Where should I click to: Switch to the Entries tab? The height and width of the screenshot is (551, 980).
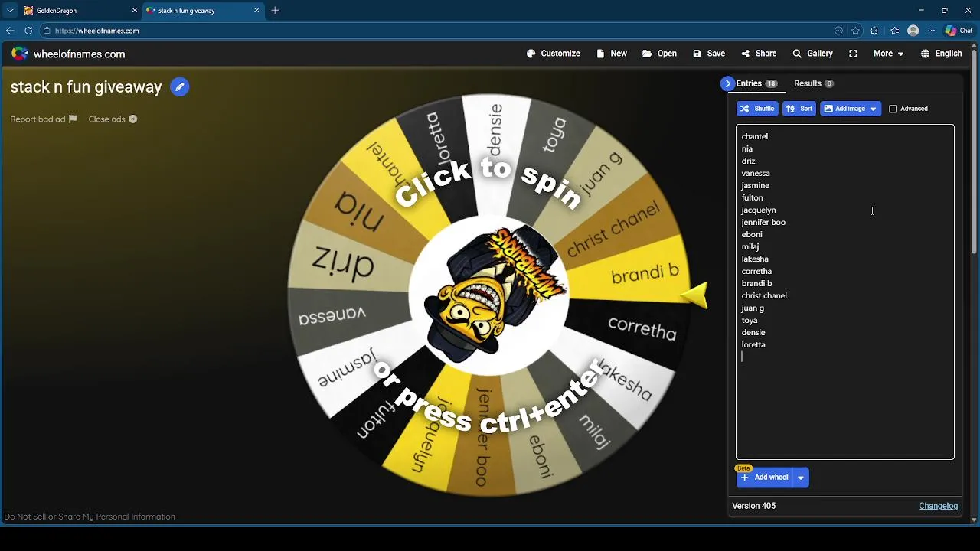(756, 83)
